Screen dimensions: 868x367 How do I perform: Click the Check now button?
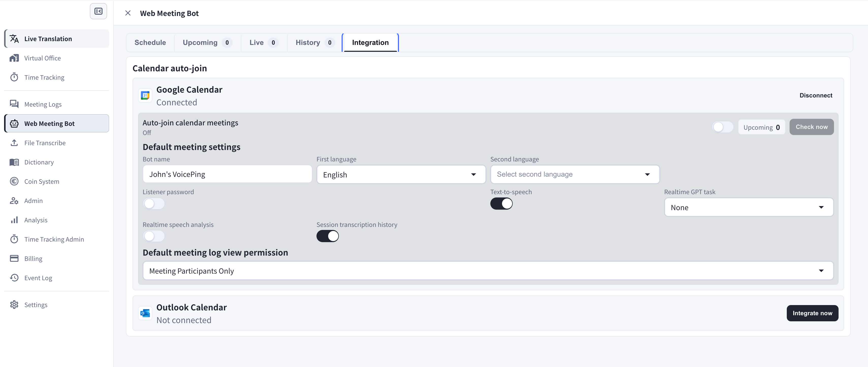pyautogui.click(x=811, y=127)
